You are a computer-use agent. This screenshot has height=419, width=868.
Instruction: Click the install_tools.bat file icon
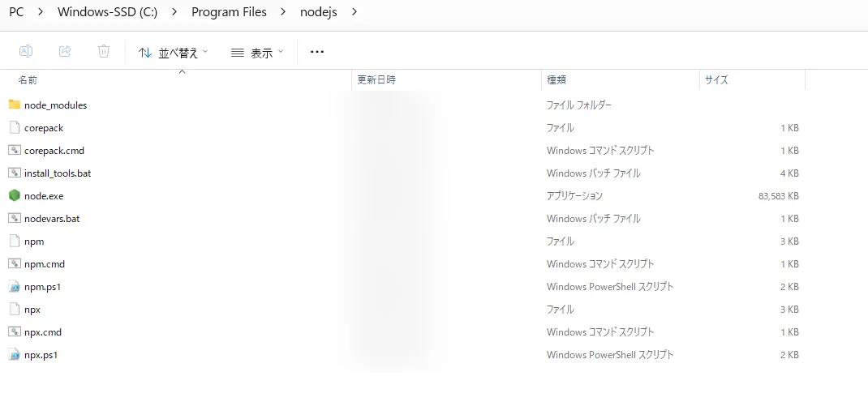click(x=14, y=173)
